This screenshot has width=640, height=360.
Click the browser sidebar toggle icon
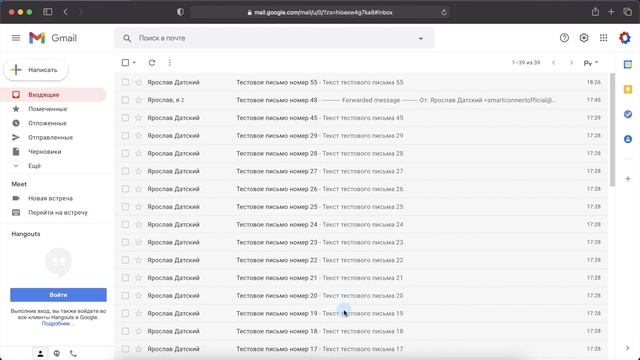tap(48, 12)
